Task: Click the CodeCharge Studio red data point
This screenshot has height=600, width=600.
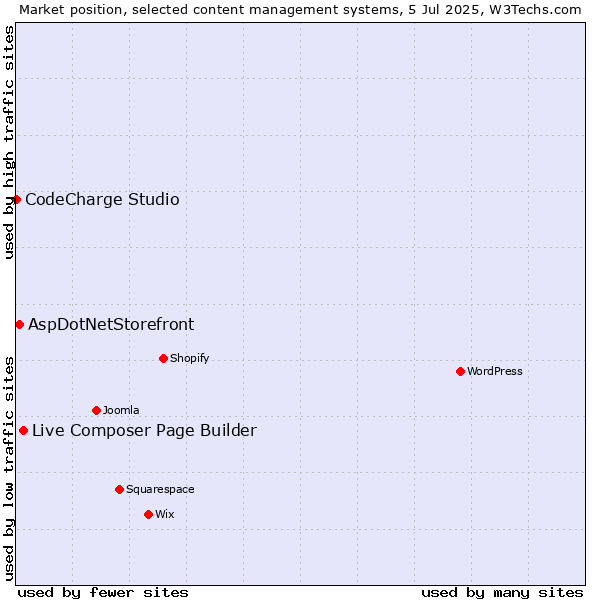Action: (x=16, y=200)
